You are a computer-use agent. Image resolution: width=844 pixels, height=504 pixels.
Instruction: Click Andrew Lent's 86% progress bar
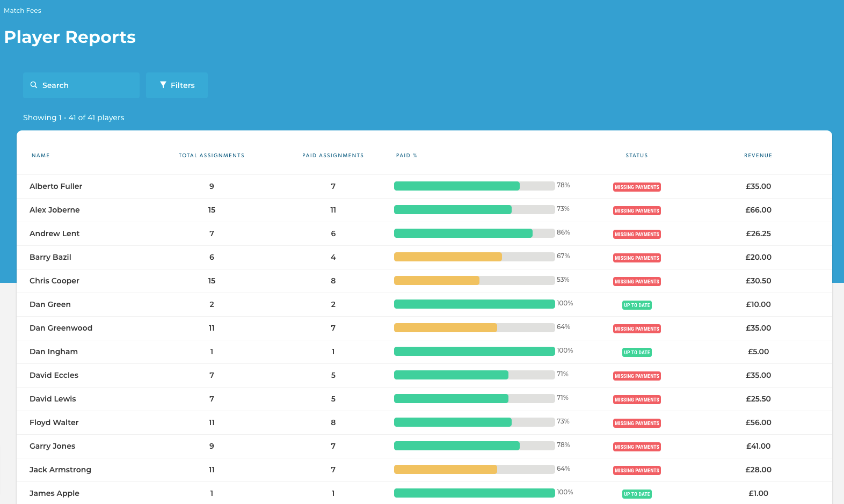[x=475, y=233]
